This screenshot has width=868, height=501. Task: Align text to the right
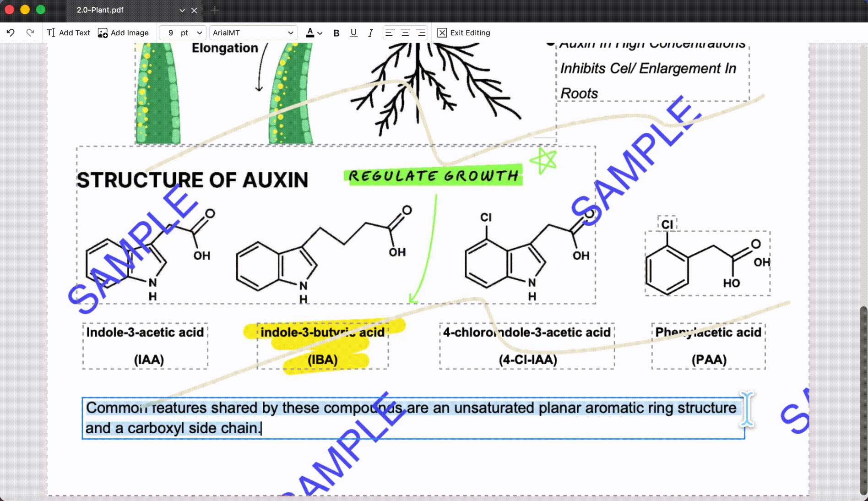420,33
